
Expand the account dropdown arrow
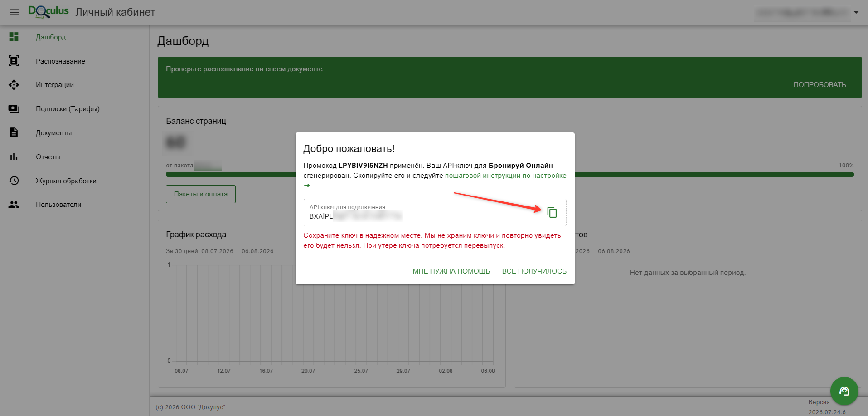click(x=856, y=12)
